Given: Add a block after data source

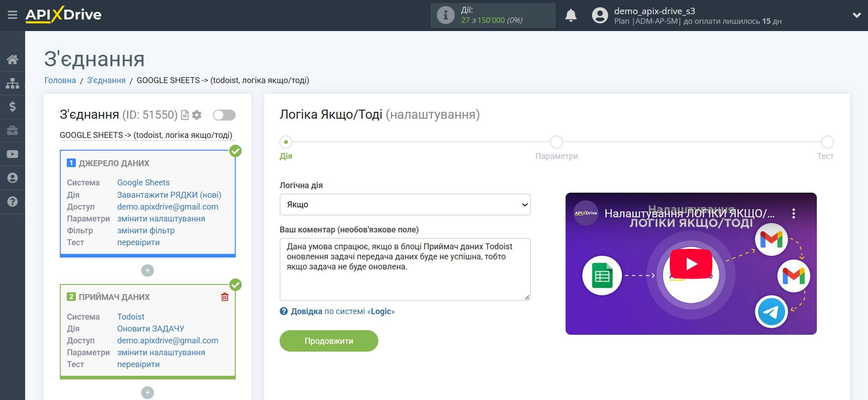Looking at the screenshot, I should coord(148,271).
